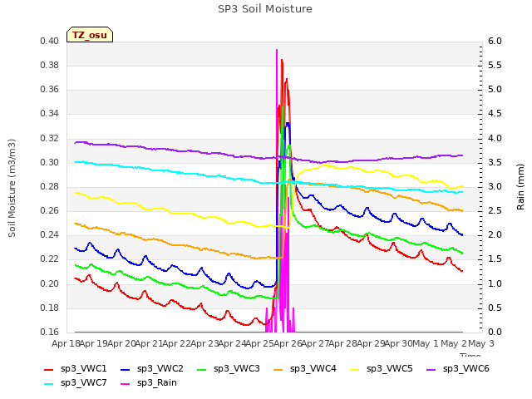Select the sp3_VWC2 legend label

point(160,369)
